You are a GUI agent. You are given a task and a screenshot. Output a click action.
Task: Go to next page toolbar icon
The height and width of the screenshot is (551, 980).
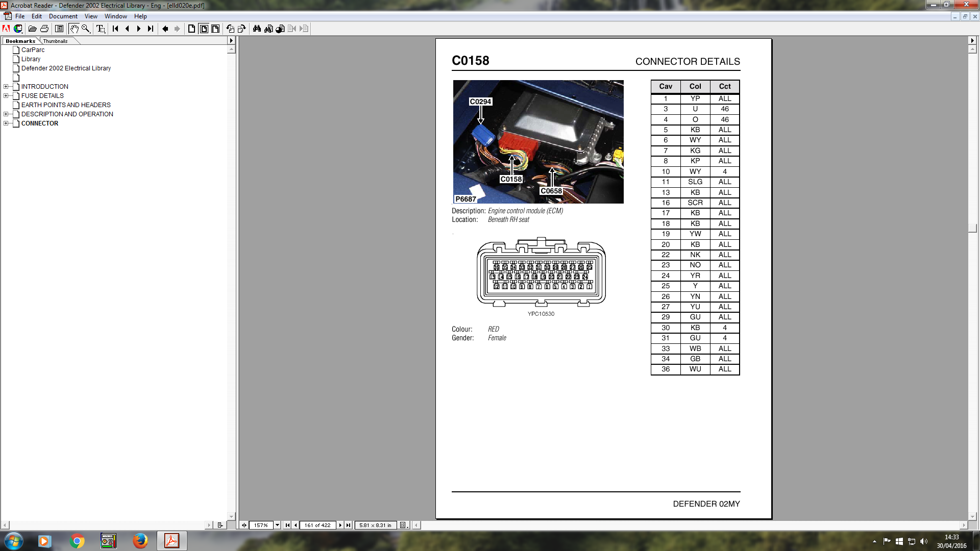(139, 29)
